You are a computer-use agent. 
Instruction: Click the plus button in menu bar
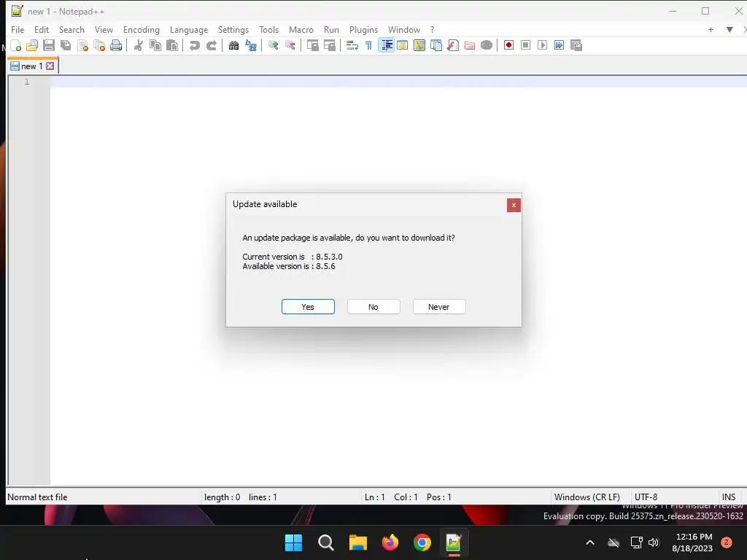[711, 29]
